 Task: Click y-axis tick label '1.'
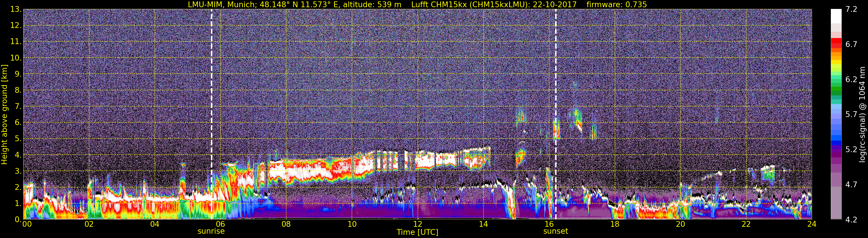tap(18, 203)
